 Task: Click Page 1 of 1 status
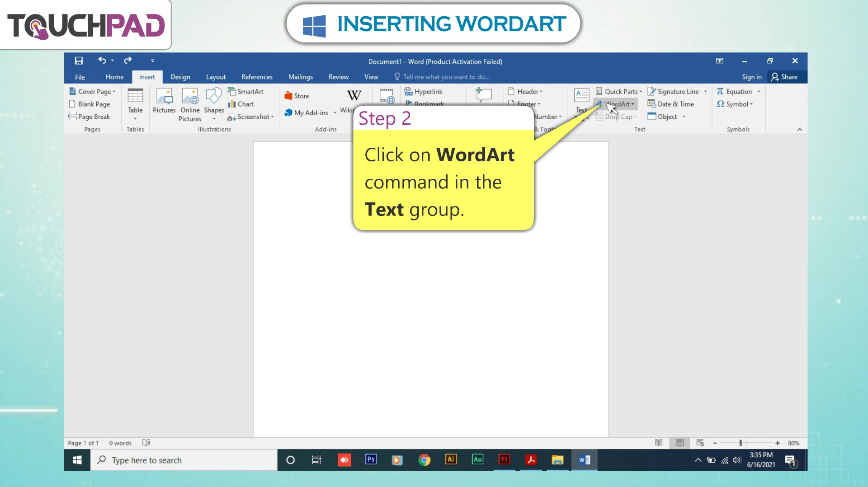pyautogui.click(x=83, y=443)
